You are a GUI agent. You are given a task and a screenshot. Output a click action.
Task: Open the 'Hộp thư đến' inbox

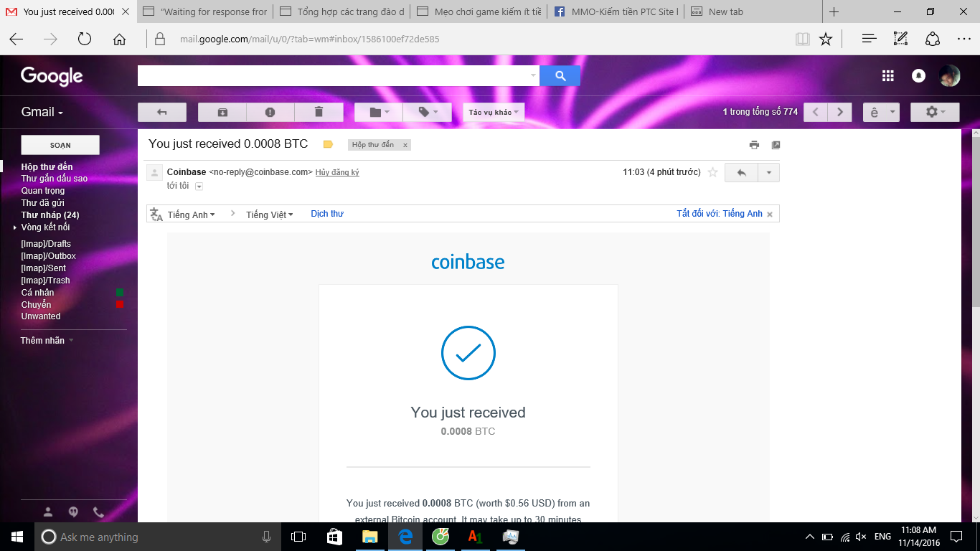point(47,167)
